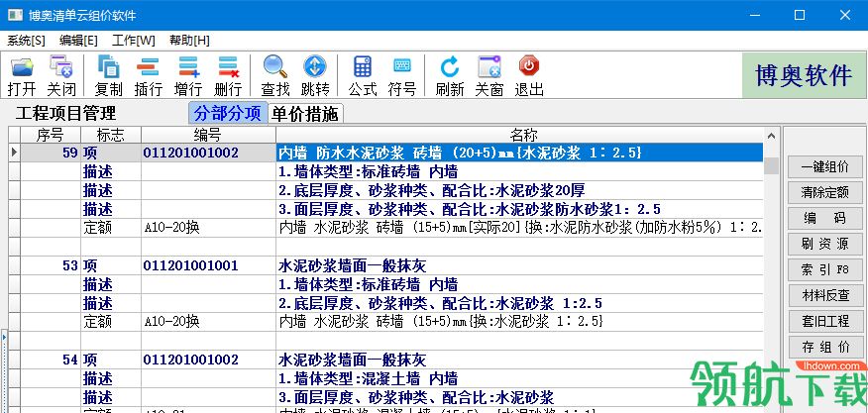Click the 刷资源 button
Image resolution: width=868 pixels, height=413 pixels.
pyautogui.click(x=824, y=245)
